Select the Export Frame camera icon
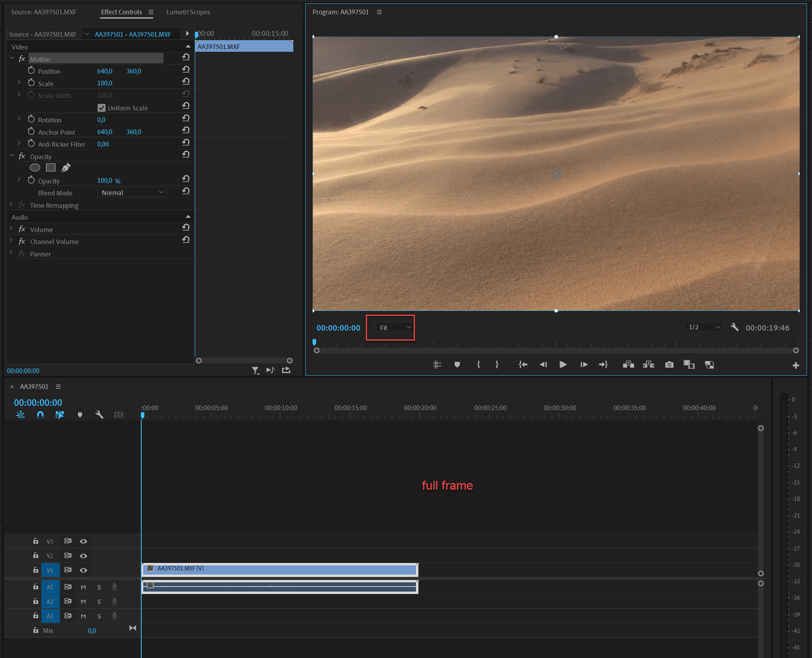812x658 pixels. pos(669,365)
